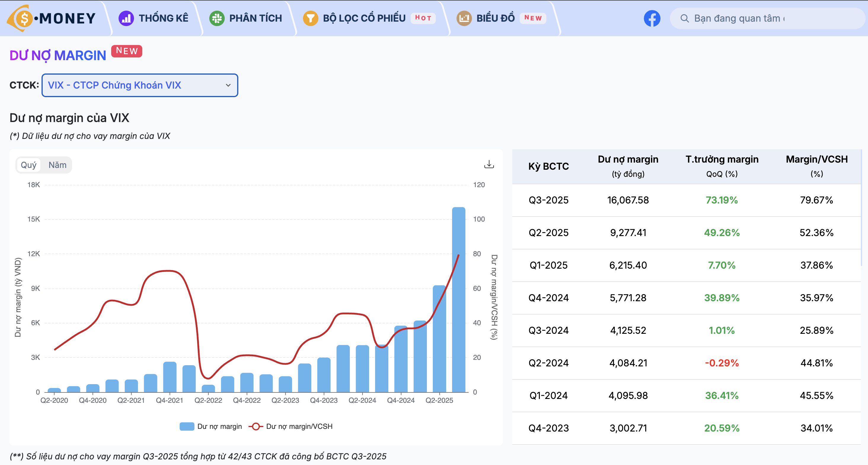Open the Facebook page icon

(x=652, y=18)
